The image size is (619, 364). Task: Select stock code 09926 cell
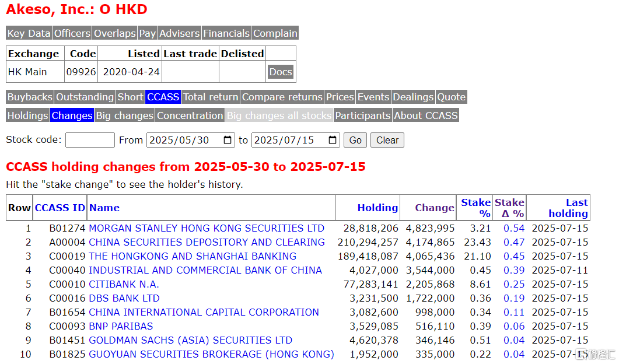pos(81,72)
